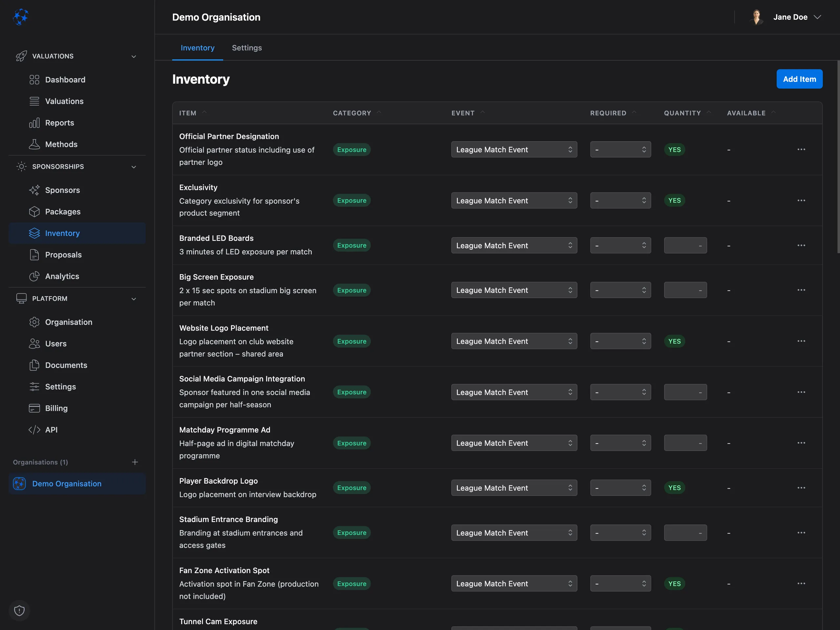Open Analytics pie chart icon
This screenshot has height=630, width=840.
34,276
